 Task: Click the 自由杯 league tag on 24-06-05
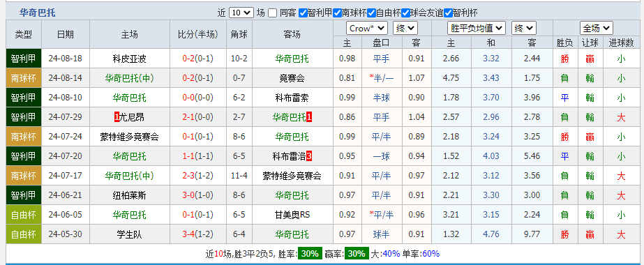coord(24,215)
